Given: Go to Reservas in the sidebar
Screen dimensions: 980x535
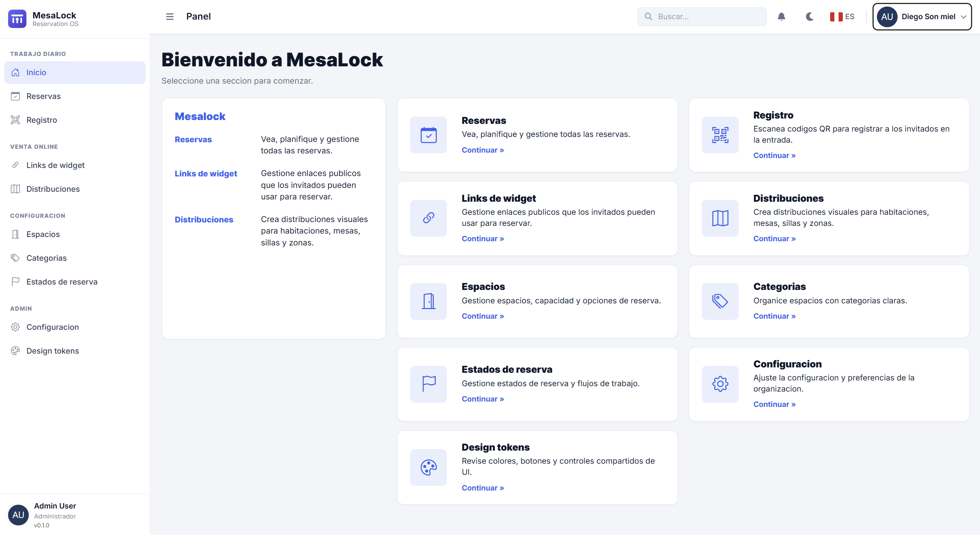Looking at the screenshot, I should (x=75, y=96).
